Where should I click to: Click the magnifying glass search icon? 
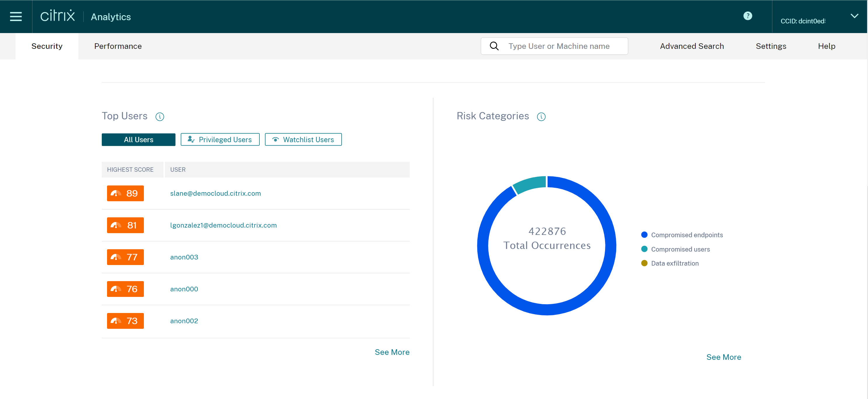tap(494, 46)
